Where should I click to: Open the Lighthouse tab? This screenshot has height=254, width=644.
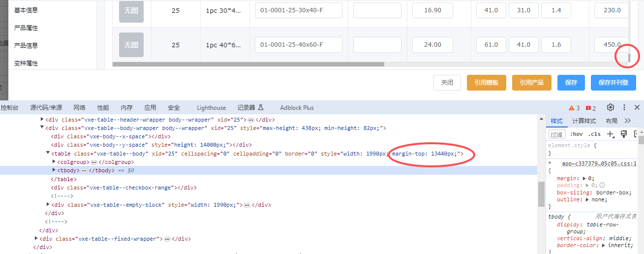click(211, 108)
